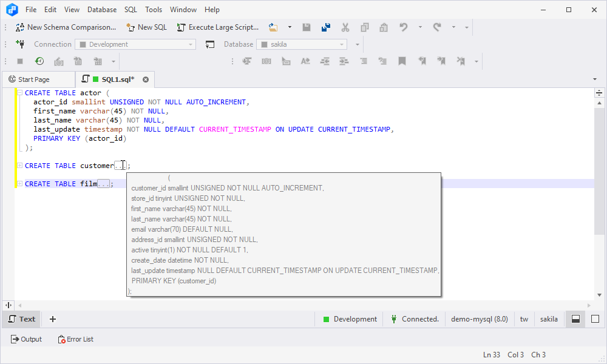Redo the last undone action
This screenshot has width=607, height=364.
coord(437,27)
